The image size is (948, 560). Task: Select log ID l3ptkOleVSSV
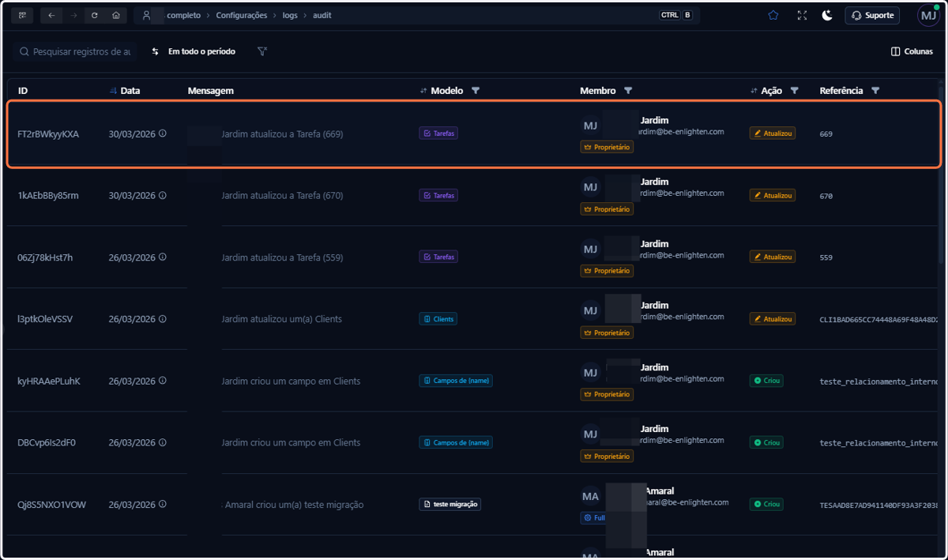(45, 319)
